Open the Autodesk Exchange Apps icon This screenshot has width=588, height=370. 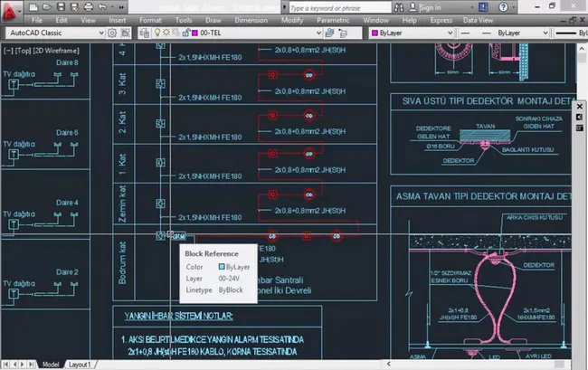click(x=483, y=6)
